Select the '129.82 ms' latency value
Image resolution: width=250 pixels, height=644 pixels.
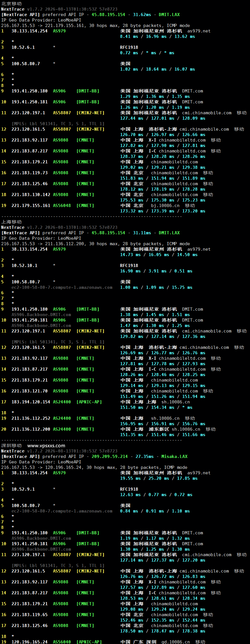[x=132, y=336]
